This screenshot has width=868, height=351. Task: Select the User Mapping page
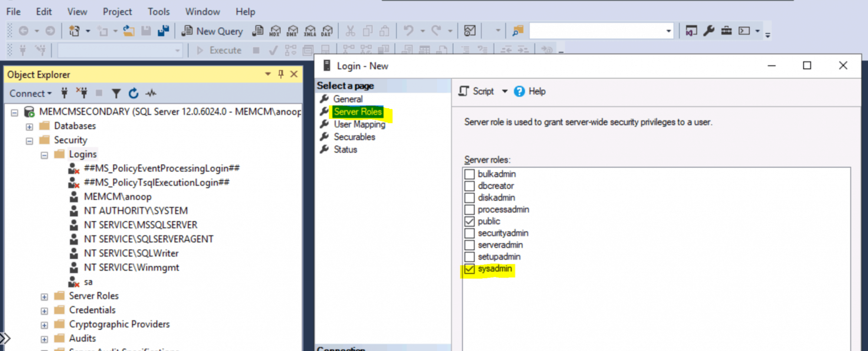(x=359, y=124)
